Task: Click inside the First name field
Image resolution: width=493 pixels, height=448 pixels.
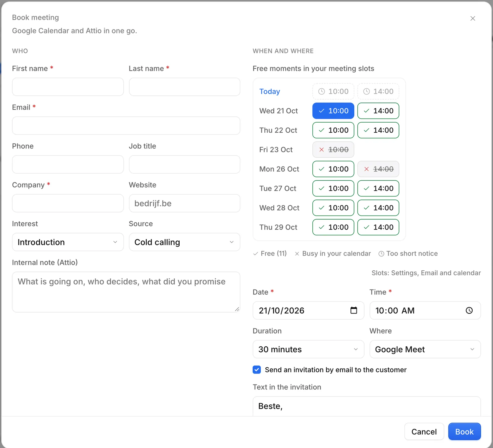Action: pos(68,87)
